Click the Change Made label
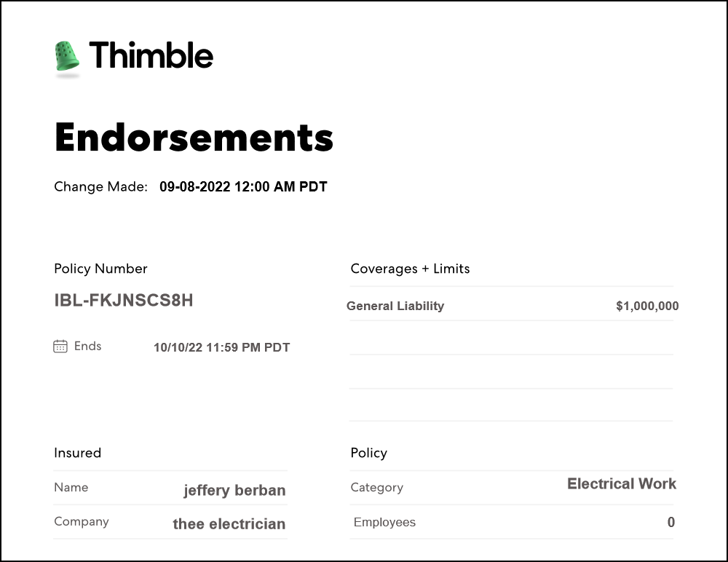This screenshot has height=562, width=728. pyautogui.click(x=100, y=187)
